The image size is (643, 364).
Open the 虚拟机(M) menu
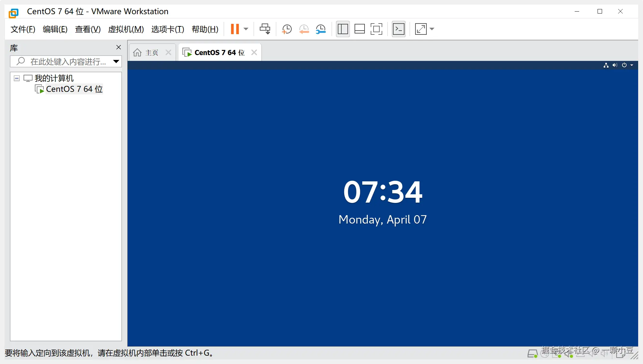point(126,29)
